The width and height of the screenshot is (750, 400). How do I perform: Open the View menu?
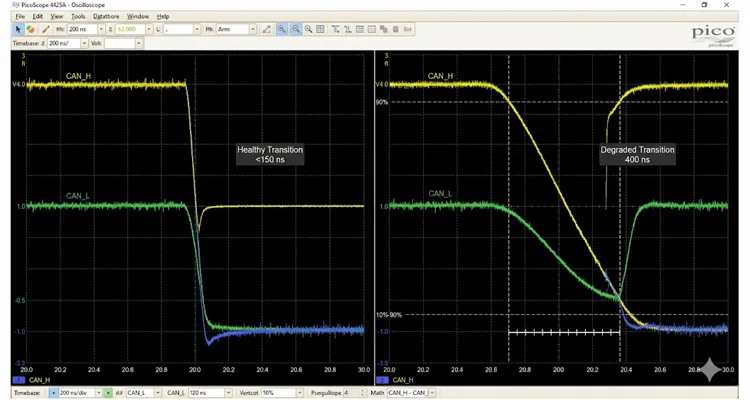point(57,16)
